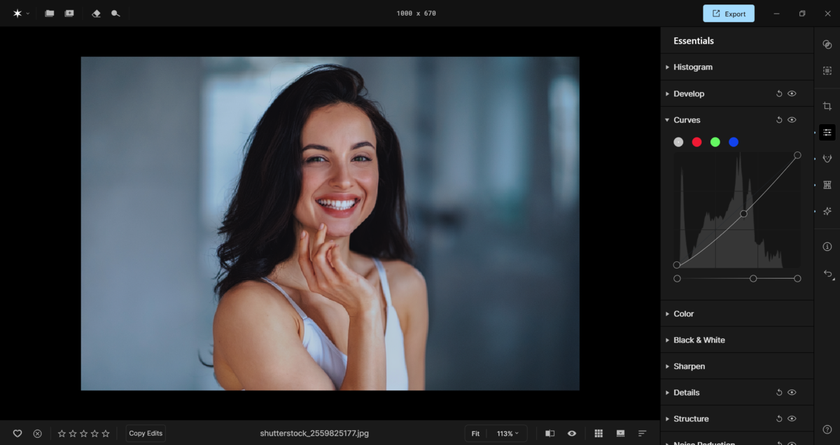The width and height of the screenshot is (840, 445).
Task: Open the folder icon in top toolbar
Action: [49, 14]
